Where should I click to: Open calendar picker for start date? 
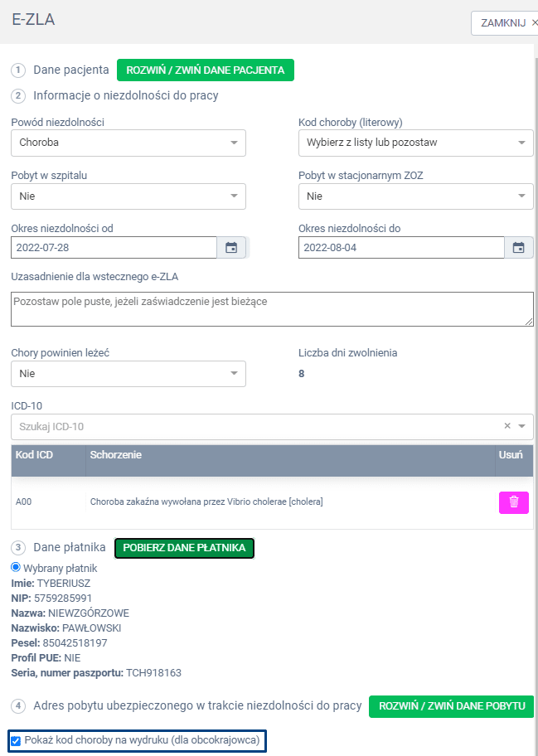(231, 248)
